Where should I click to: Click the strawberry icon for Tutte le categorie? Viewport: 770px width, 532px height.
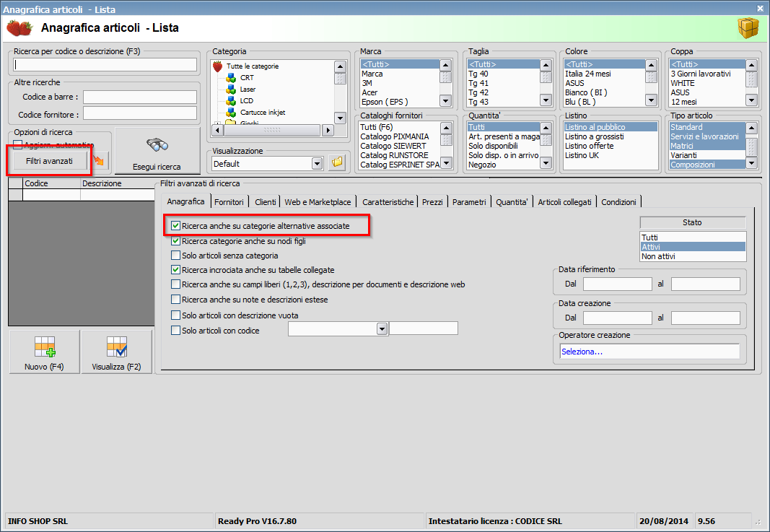click(217, 66)
